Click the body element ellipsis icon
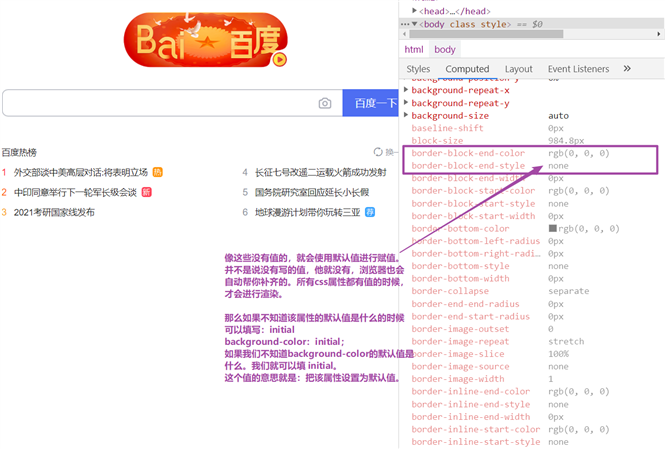Screen dimensions: 665x449 [405, 24]
